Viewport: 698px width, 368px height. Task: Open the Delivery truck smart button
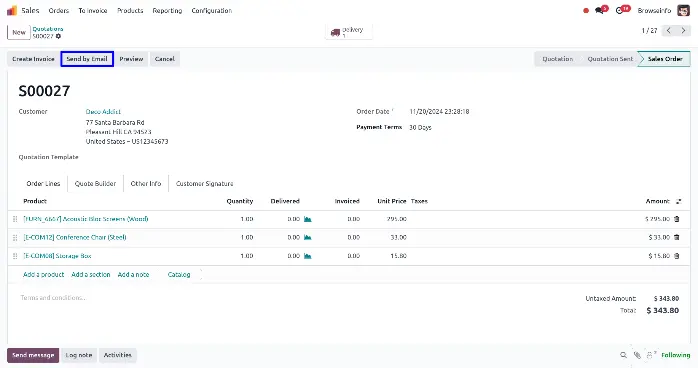pyautogui.click(x=349, y=32)
